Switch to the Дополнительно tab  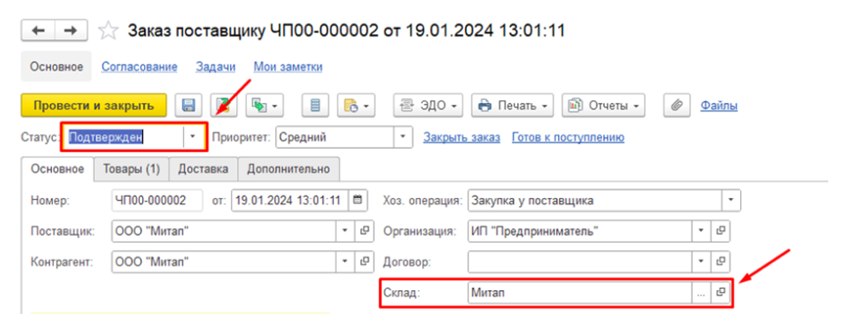pyautogui.click(x=289, y=169)
